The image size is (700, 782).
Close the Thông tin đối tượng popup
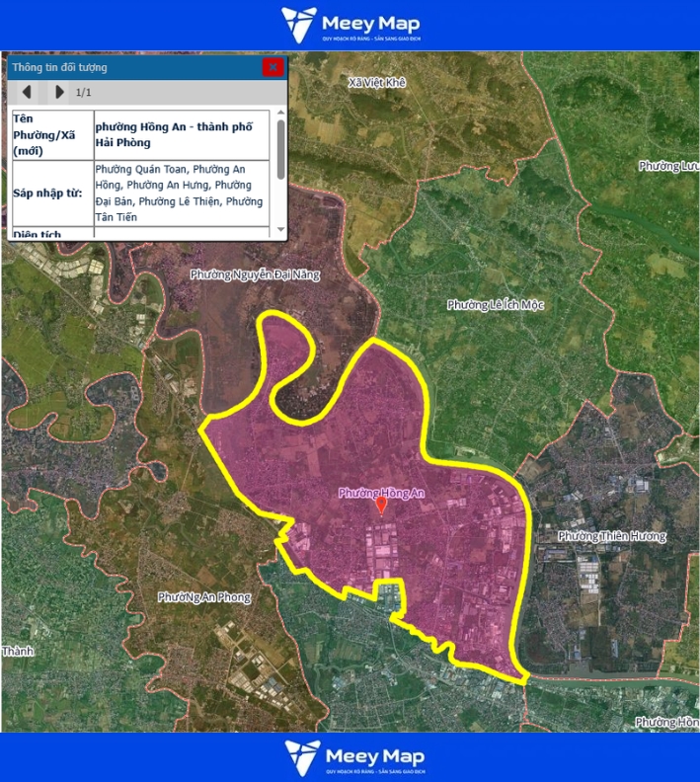click(272, 67)
